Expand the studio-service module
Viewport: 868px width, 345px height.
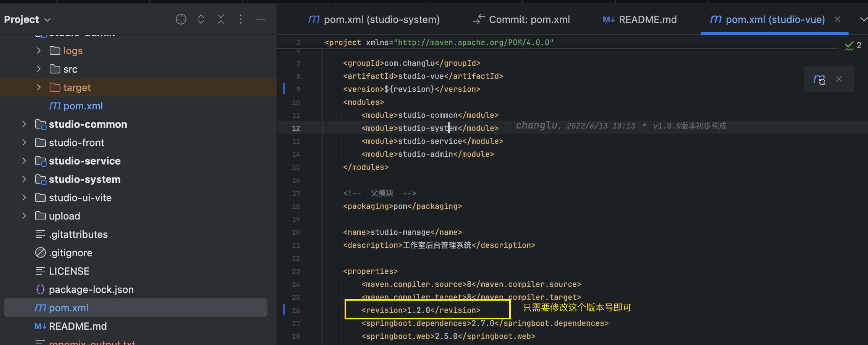[24, 161]
